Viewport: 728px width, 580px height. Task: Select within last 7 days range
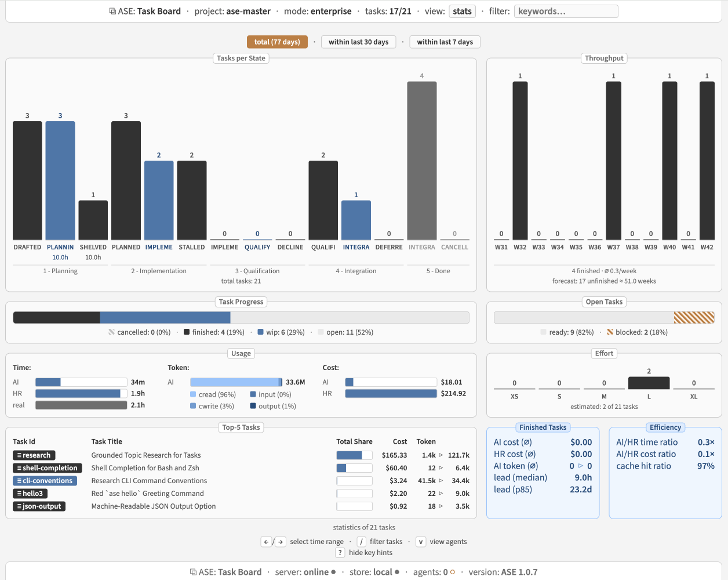click(445, 42)
